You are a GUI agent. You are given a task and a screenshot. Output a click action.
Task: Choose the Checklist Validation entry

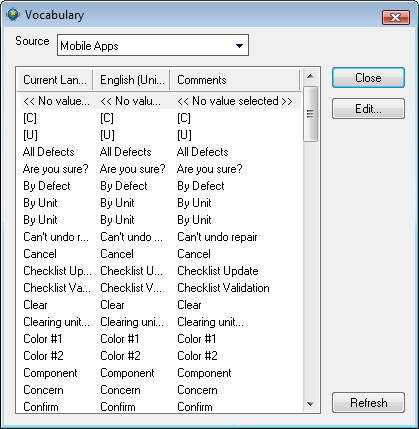(161, 288)
